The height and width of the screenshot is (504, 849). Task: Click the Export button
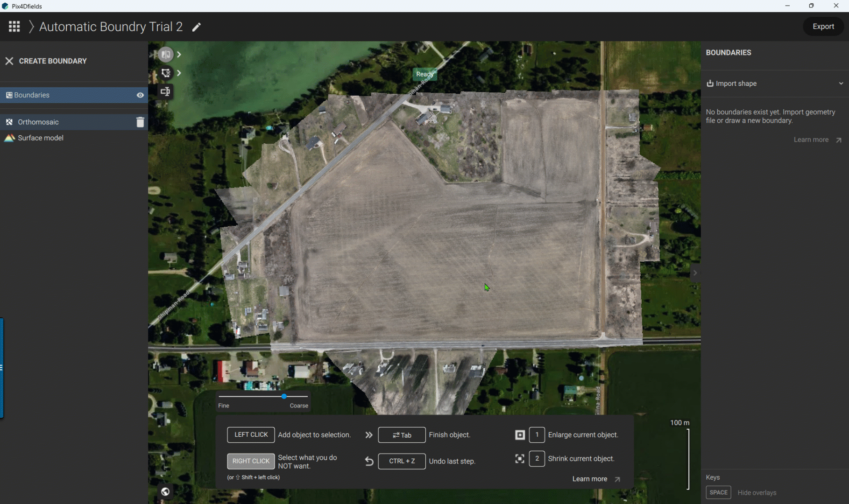(823, 27)
